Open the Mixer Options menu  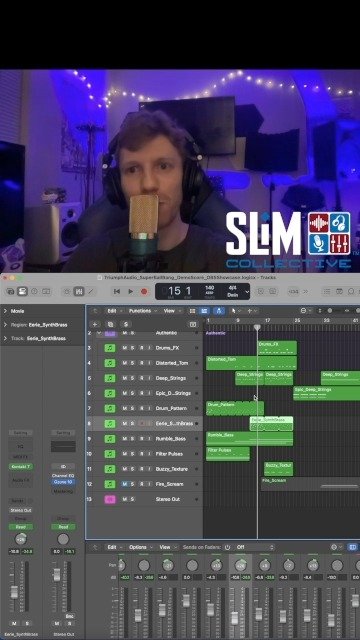point(140,547)
